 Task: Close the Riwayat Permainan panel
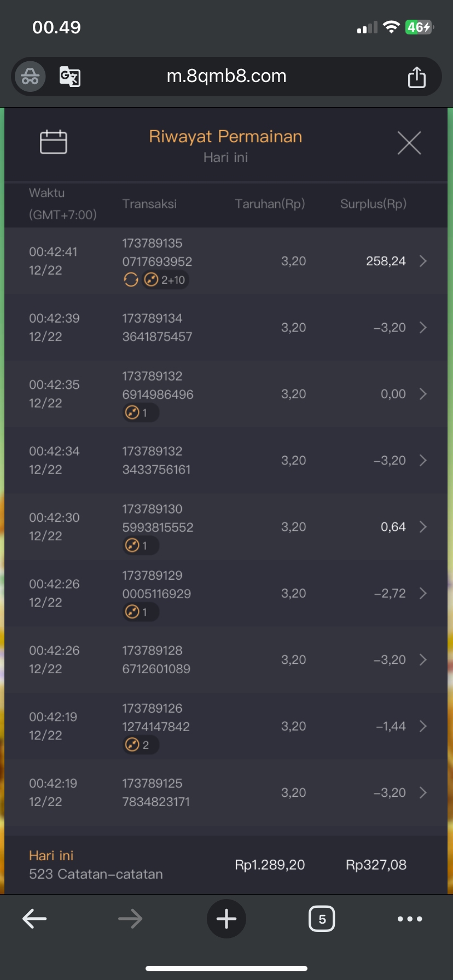(x=409, y=143)
